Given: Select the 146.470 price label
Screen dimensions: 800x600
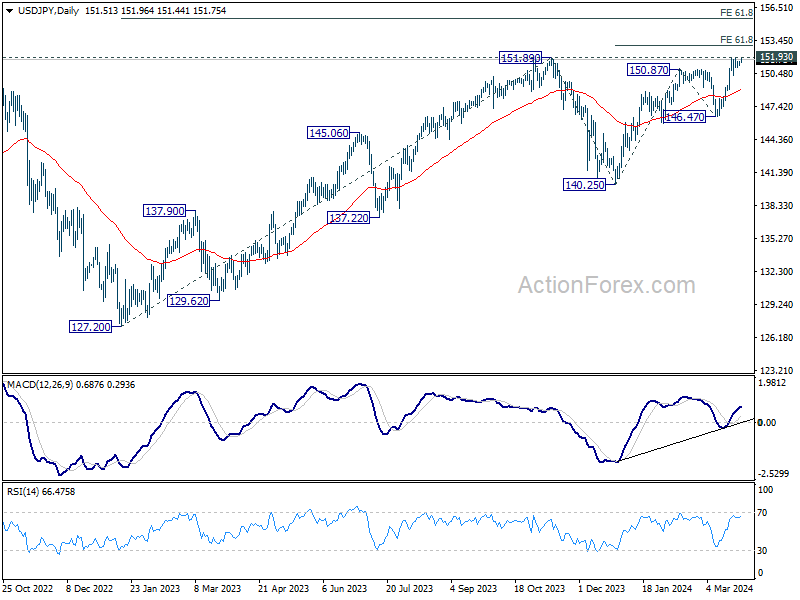Looking at the screenshot, I should 685,117.
